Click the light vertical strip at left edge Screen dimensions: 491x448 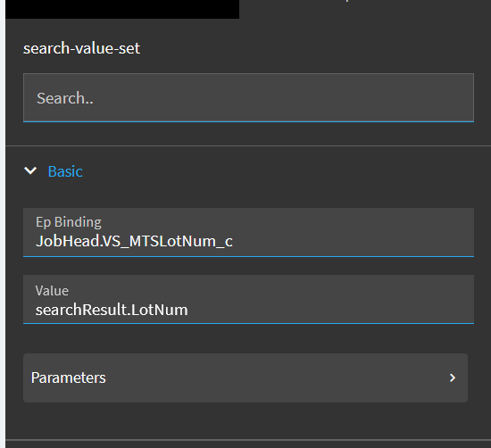coord(3,224)
